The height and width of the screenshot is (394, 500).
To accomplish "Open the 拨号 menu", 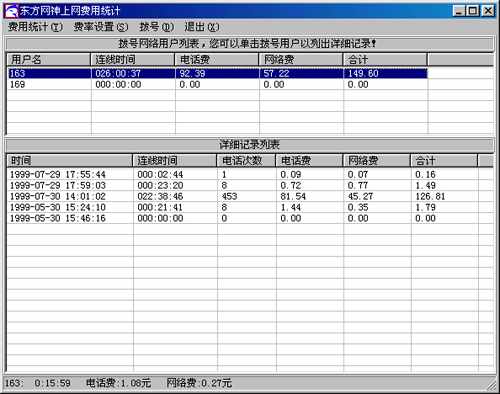I will 157,27.
